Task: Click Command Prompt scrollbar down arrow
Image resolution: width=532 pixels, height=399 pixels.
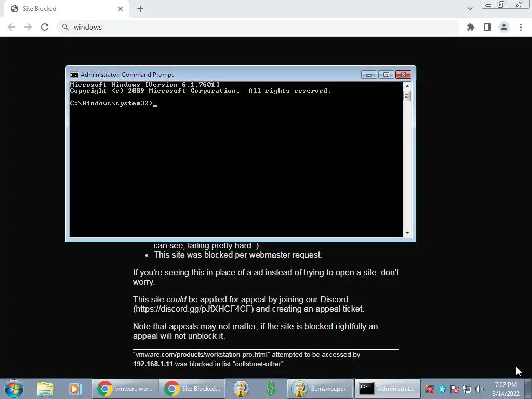Action: (407, 233)
